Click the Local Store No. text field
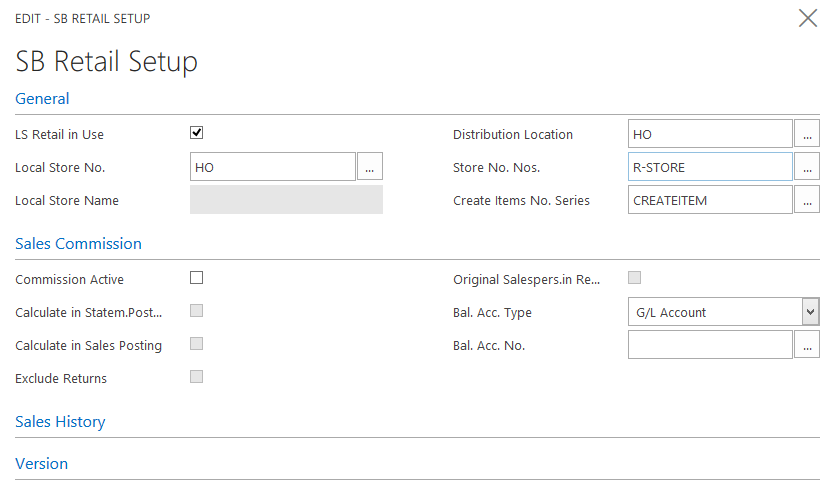 (x=272, y=167)
